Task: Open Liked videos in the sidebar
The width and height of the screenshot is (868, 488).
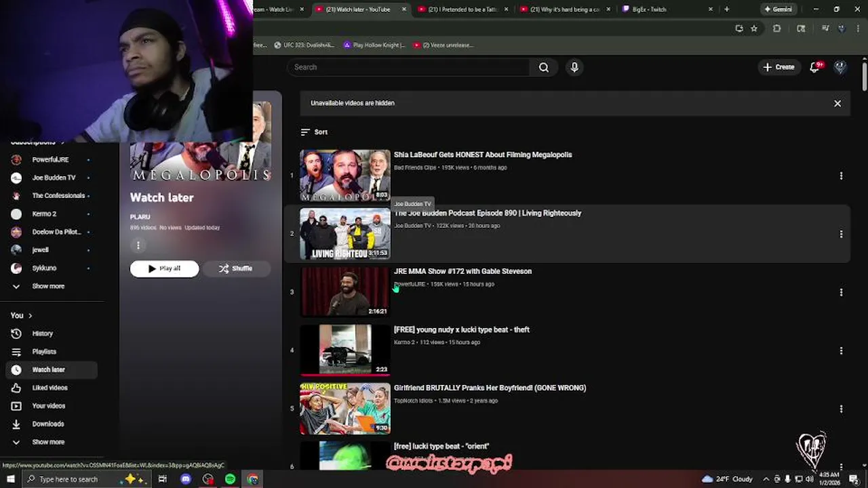Action: pos(50,388)
